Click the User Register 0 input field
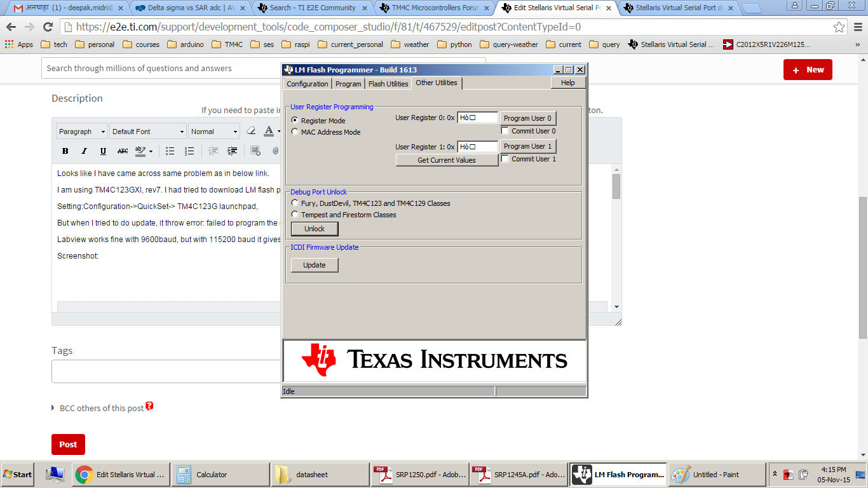This screenshot has height=488, width=868. pos(477,118)
